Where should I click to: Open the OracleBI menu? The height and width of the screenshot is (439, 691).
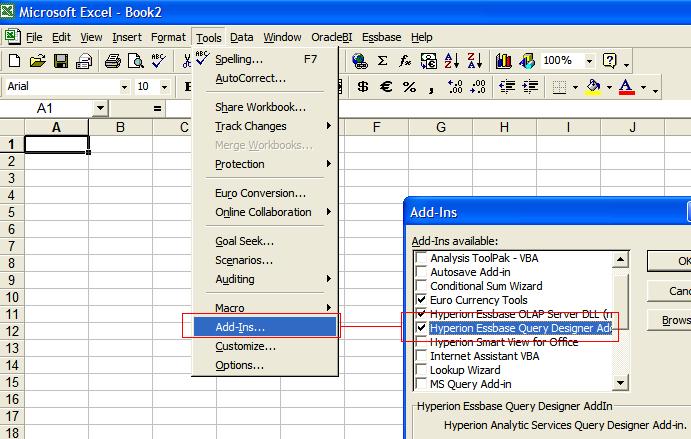coord(331,37)
